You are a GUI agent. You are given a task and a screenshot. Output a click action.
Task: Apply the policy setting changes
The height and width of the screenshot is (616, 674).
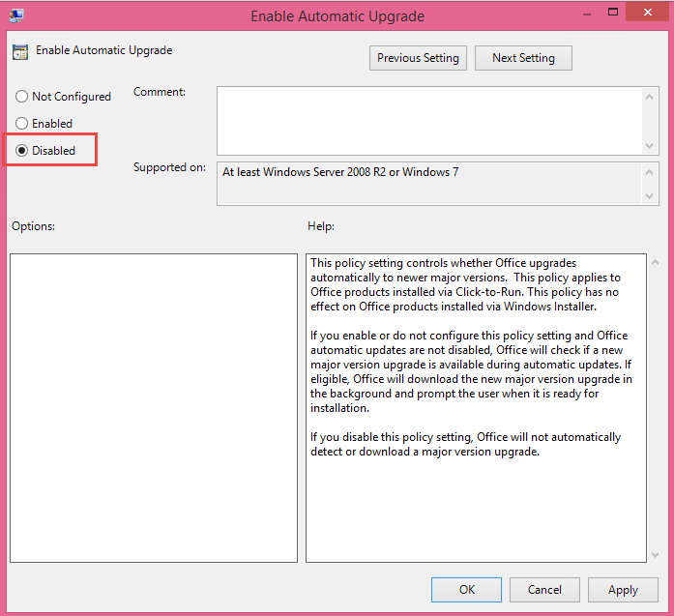pos(623,590)
